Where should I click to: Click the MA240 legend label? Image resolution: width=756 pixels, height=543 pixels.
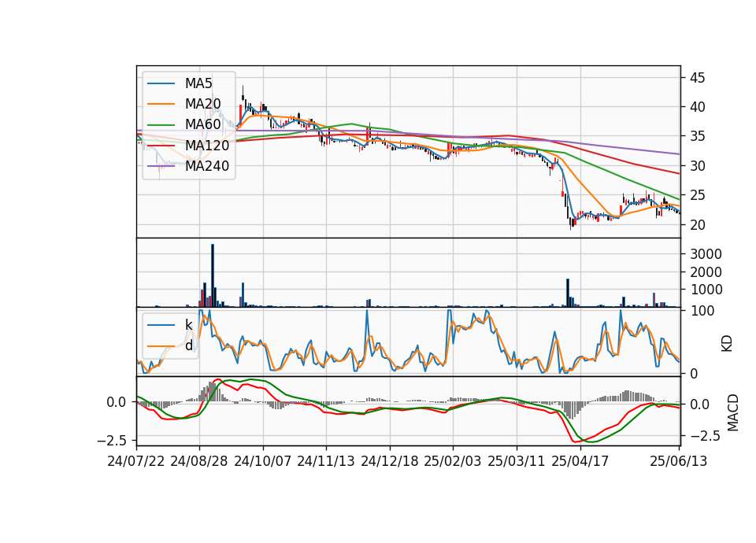207,166
